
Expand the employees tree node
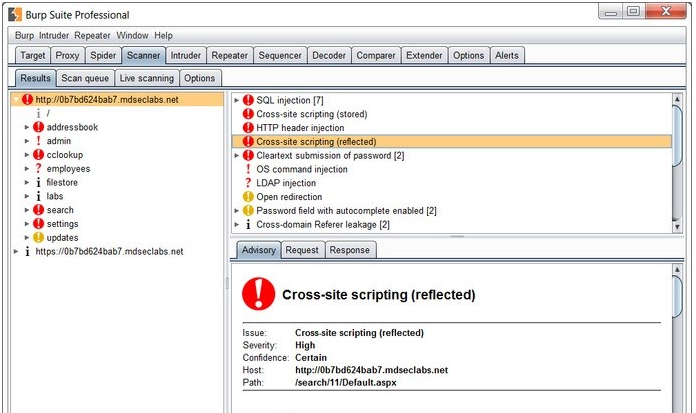coord(27,168)
